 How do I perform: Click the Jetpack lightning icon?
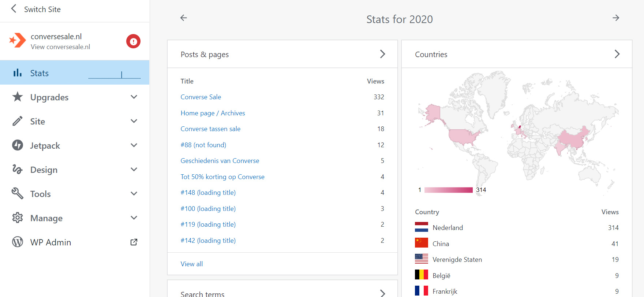(x=18, y=145)
